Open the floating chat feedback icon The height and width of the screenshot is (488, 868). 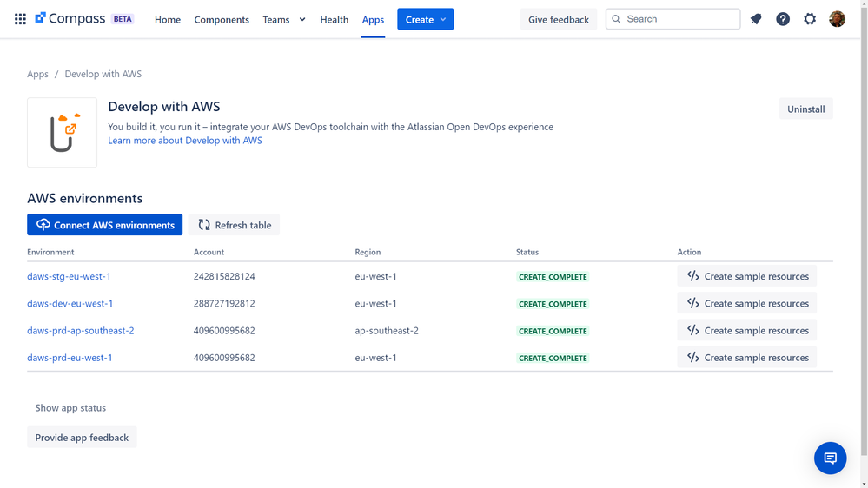(830, 458)
